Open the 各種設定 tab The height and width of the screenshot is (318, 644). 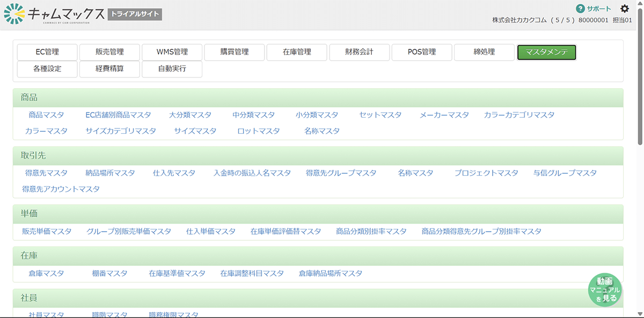(x=47, y=69)
